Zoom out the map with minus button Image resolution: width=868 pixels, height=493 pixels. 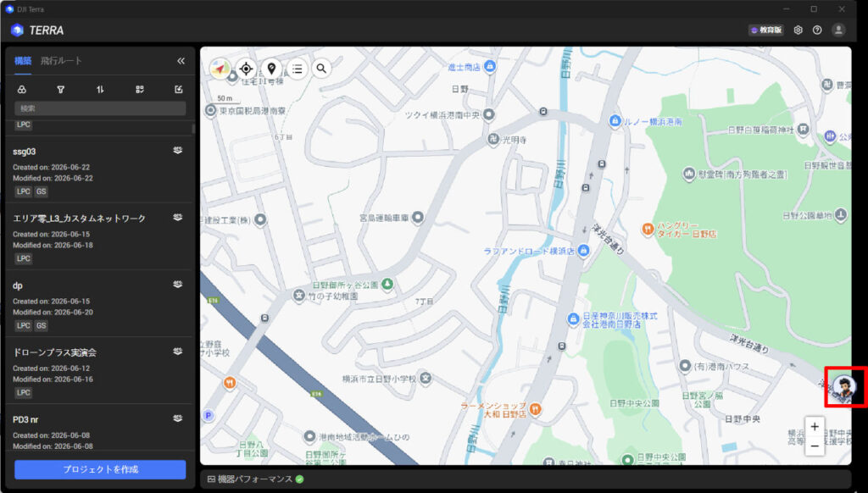click(815, 446)
